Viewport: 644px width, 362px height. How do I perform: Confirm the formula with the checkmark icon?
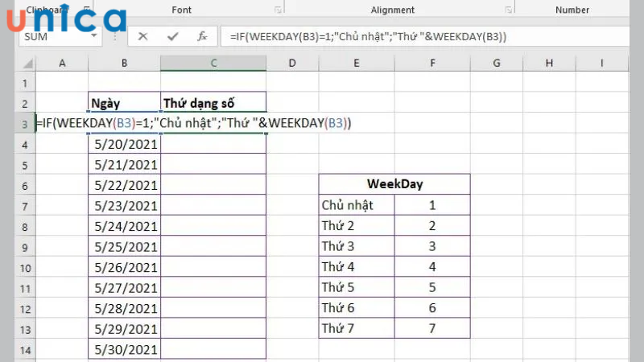tap(172, 36)
